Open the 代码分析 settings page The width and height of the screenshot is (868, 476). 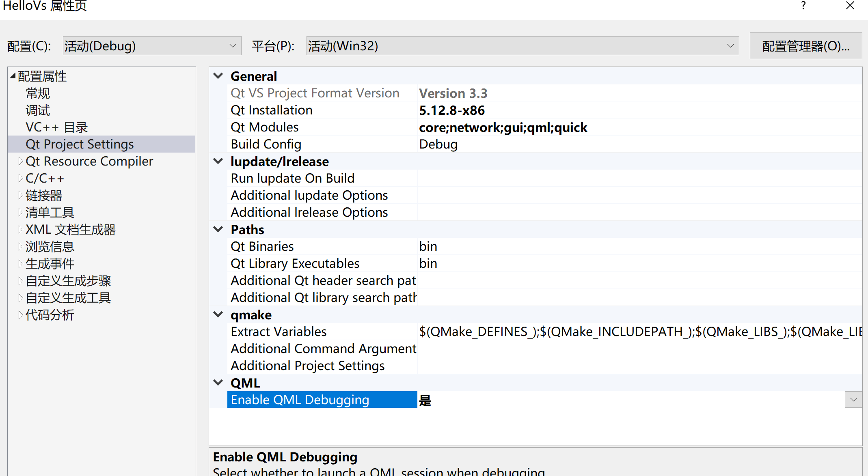point(50,314)
